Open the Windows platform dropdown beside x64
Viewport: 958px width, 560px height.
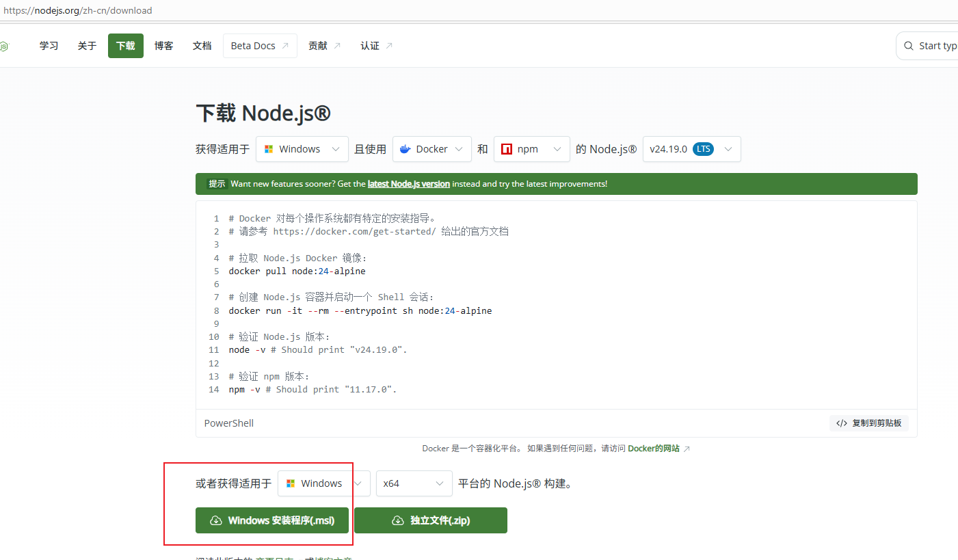click(324, 483)
